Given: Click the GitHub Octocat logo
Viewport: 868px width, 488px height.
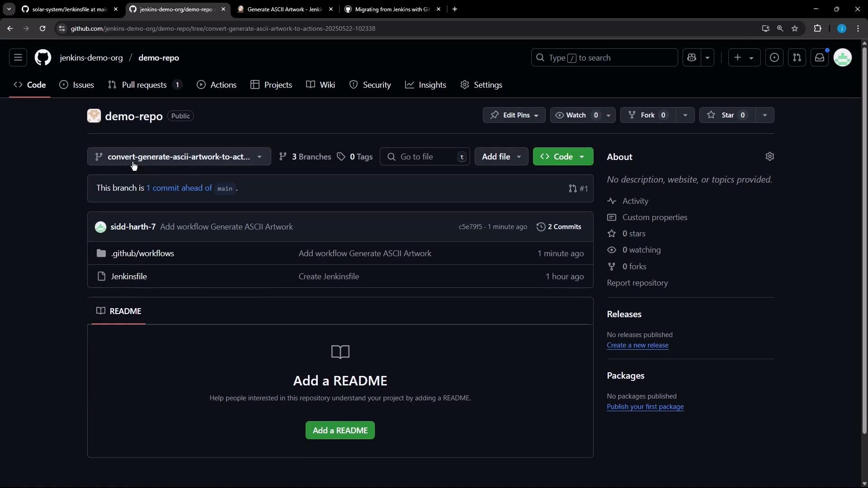Looking at the screenshot, I should 43,58.
